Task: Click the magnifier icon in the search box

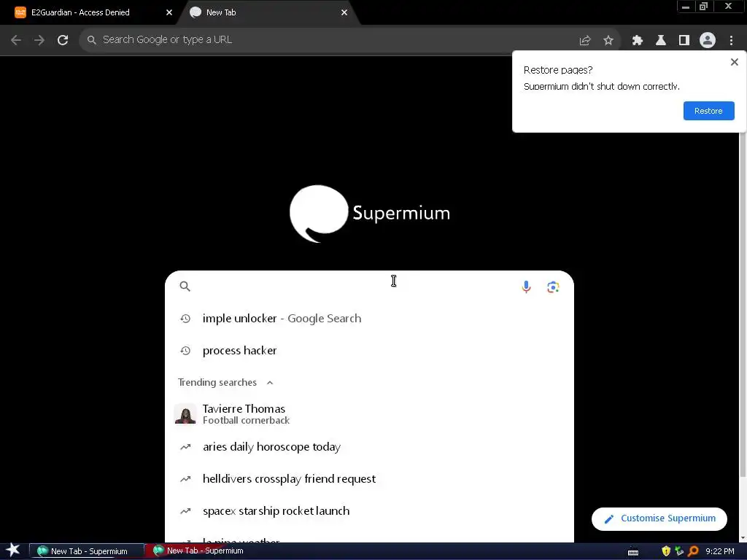Action: tap(185, 286)
